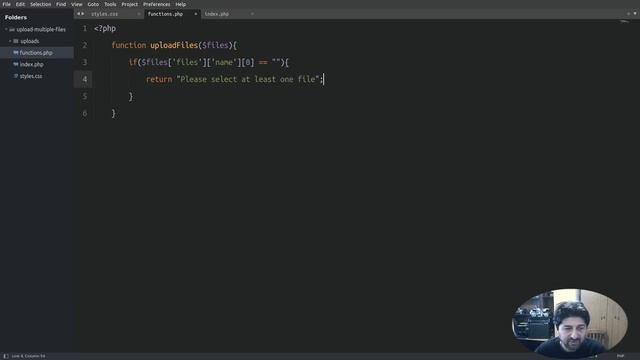Open the File menu
The width and height of the screenshot is (640, 360).
pyautogui.click(x=7, y=4)
